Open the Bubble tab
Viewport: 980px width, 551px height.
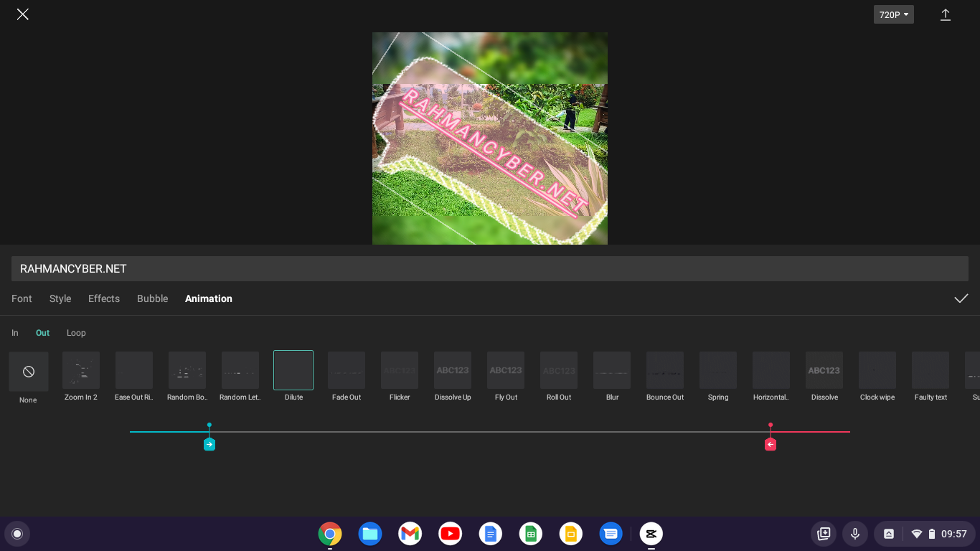click(x=152, y=298)
